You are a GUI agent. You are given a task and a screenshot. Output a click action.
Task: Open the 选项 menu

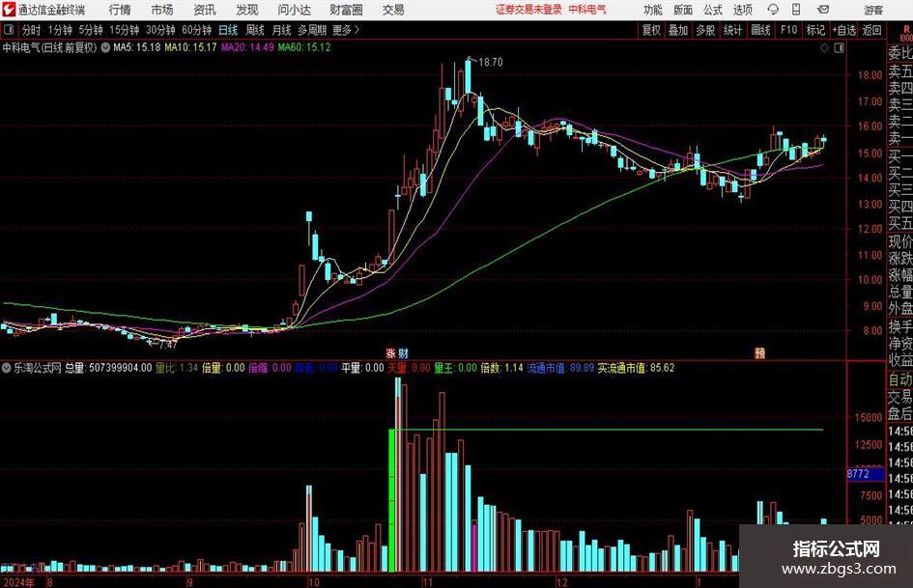click(x=742, y=10)
